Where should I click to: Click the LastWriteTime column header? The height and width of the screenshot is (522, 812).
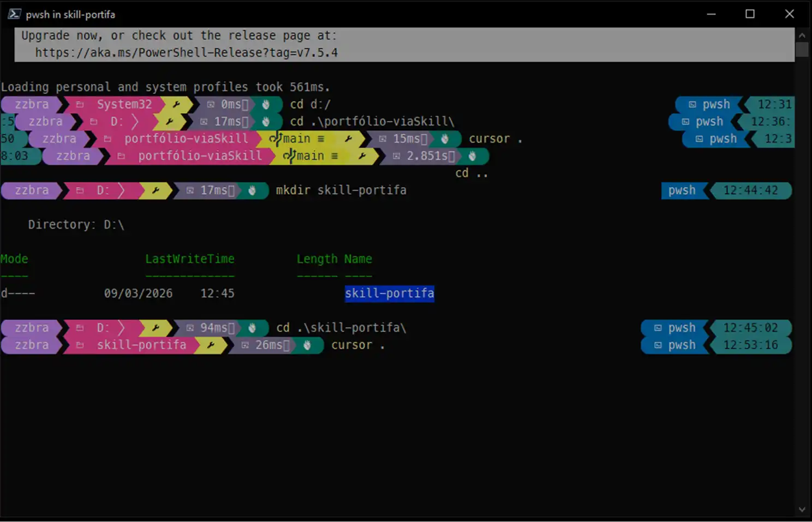tap(189, 259)
